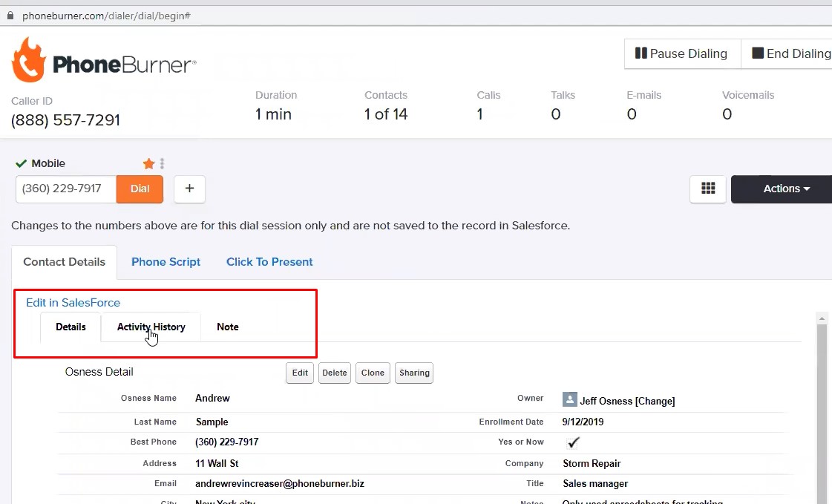Expand the Actions dropdown
Screen dimensions: 832x504
[782, 189]
